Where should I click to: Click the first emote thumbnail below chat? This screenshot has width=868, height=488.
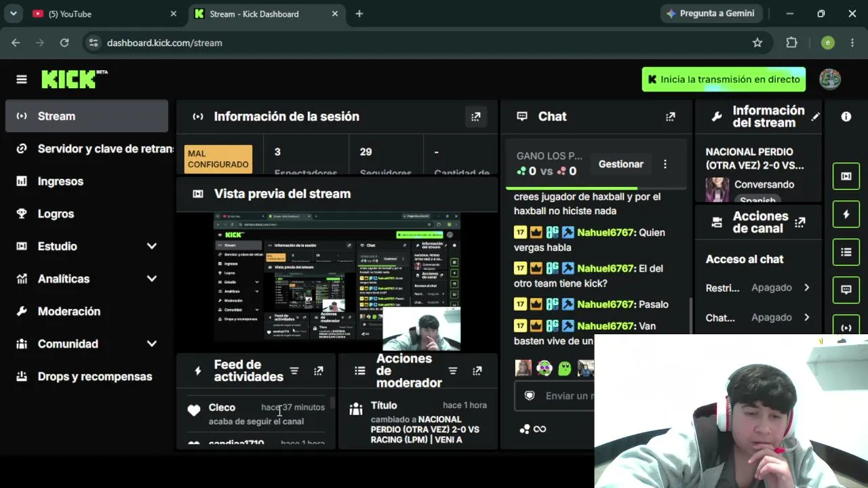tap(524, 368)
